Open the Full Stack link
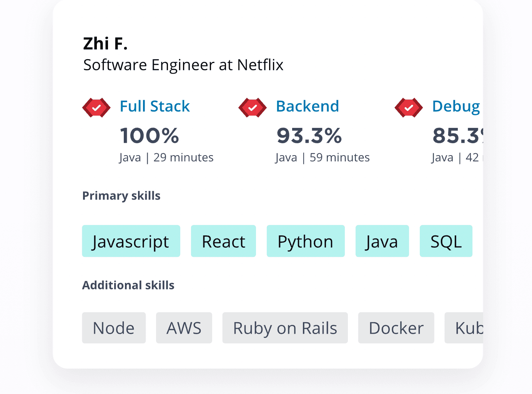This screenshot has width=532, height=394. point(155,106)
